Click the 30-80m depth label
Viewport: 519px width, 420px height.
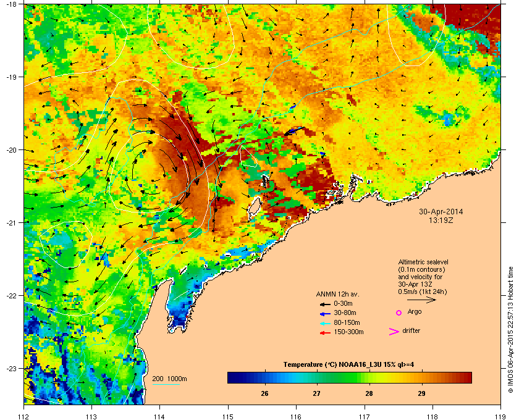pos(345,313)
